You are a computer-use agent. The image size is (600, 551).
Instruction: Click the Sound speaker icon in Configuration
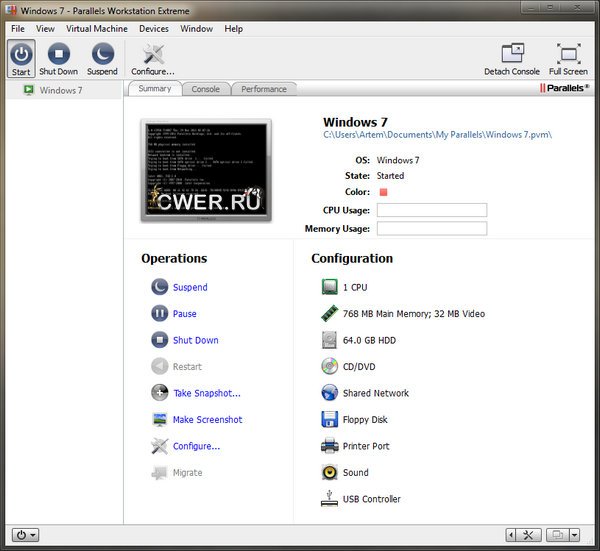coord(329,473)
